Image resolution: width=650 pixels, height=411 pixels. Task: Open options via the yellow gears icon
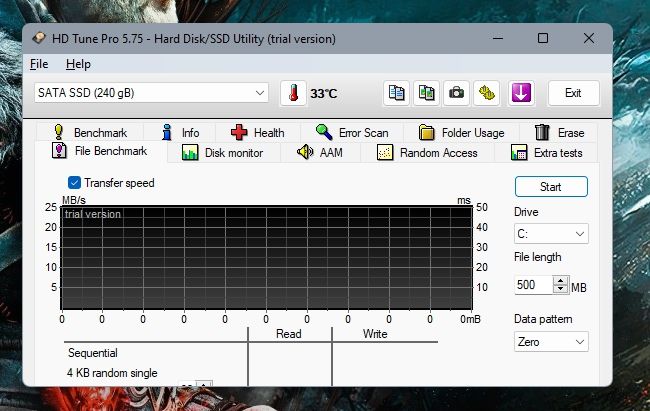point(486,93)
